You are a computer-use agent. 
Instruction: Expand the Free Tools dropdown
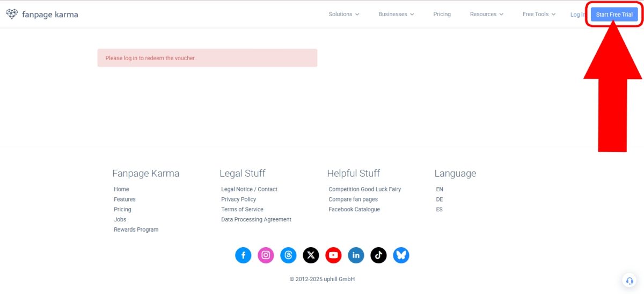click(539, 15)
